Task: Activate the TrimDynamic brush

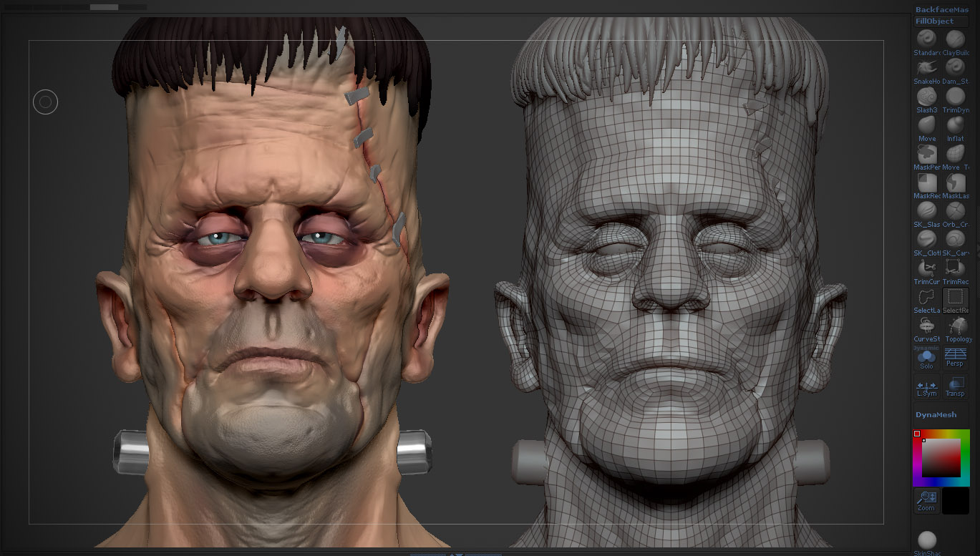Action: [956, 100]
